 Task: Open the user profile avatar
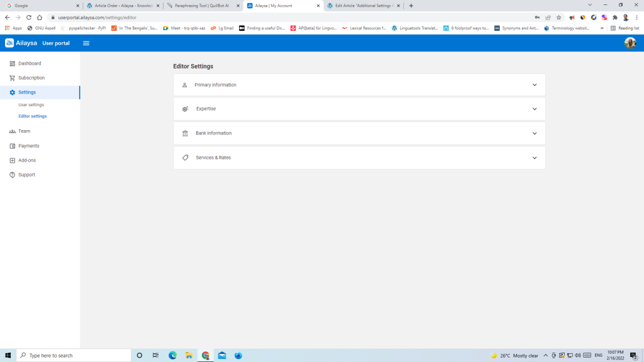630,43
